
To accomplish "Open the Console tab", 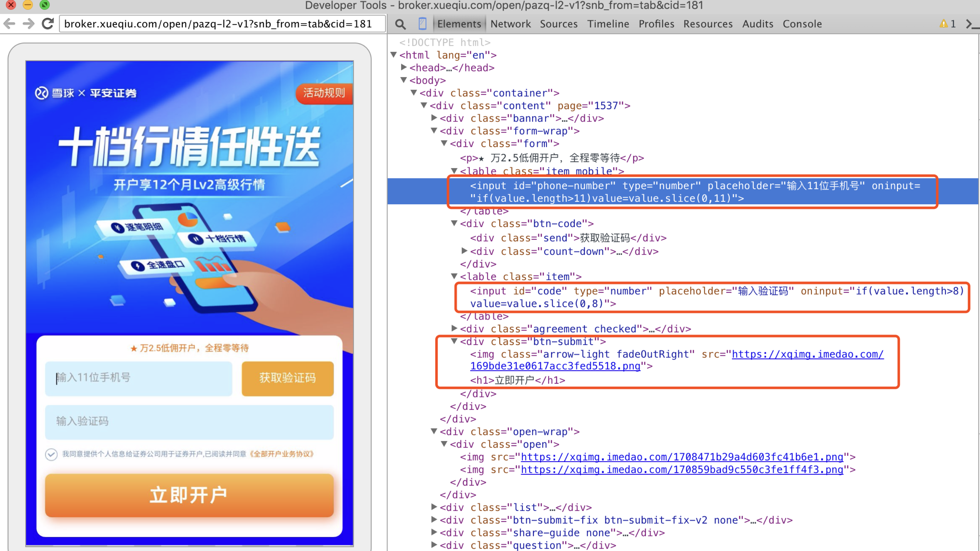I will (x=802, y=24).
